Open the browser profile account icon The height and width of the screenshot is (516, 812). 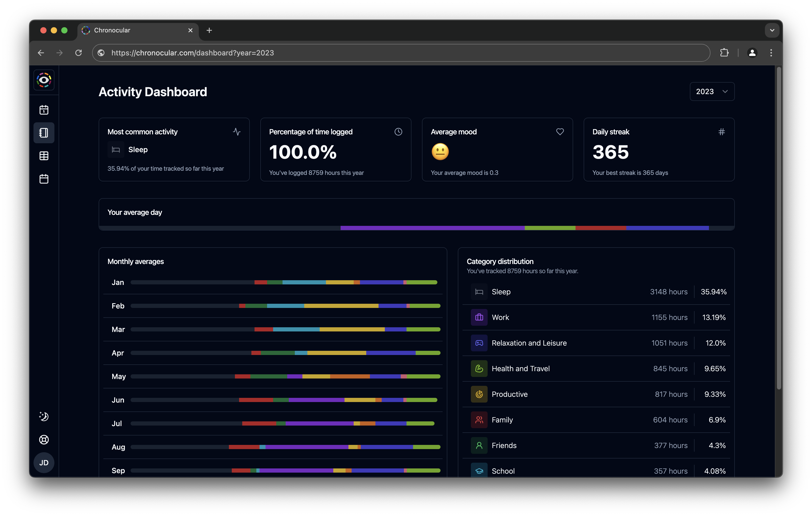click(x=752, y=53)
